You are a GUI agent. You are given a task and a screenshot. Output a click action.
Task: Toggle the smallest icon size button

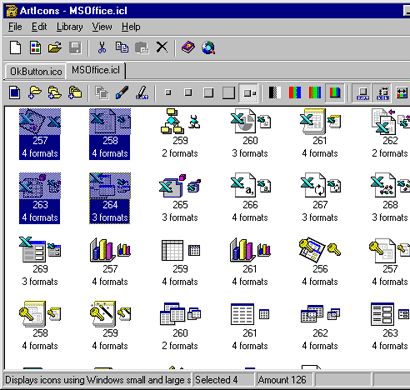click(x=168, y=93)
